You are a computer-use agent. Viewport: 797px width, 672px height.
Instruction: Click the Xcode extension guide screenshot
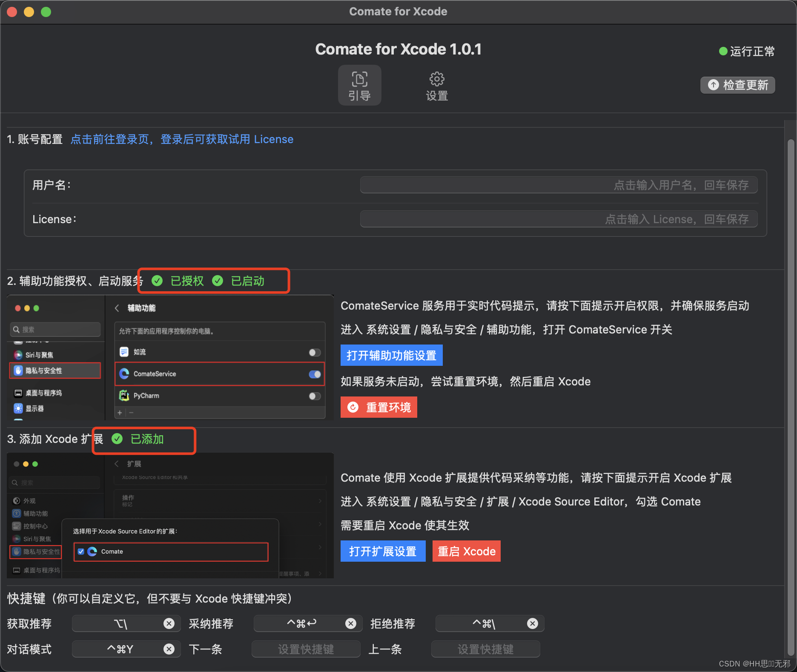[170, 515]
